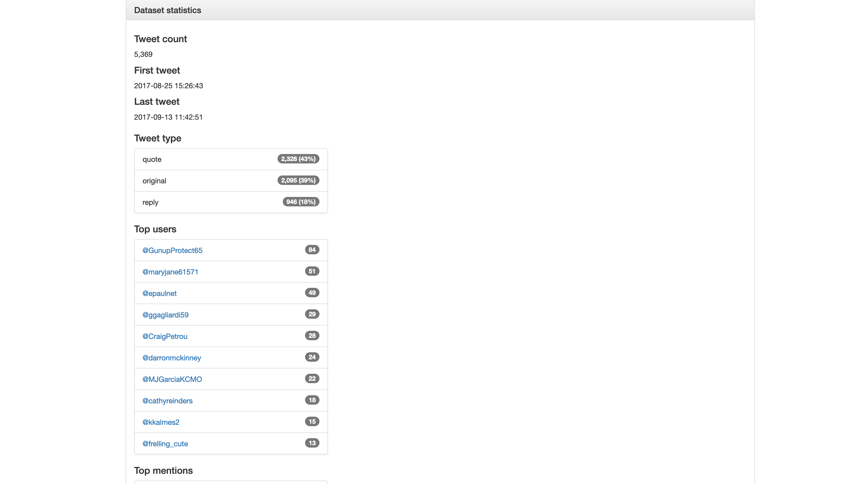Click the tweet count value 5,369

click(x=143, y=54)
